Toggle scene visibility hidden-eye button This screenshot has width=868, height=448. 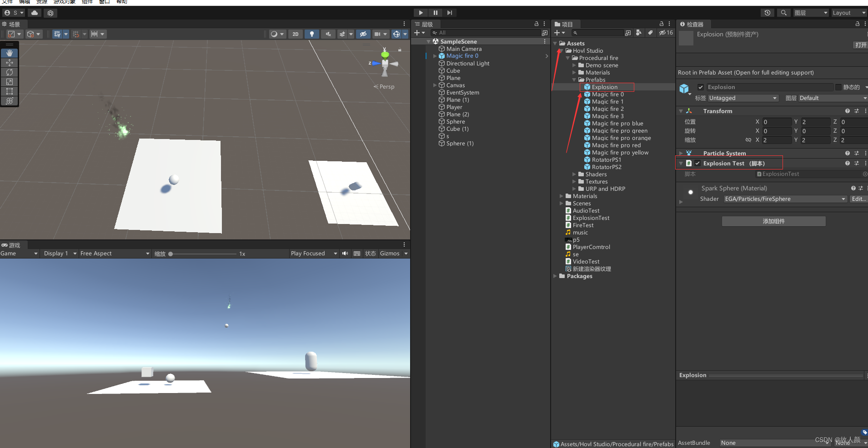[x=363, y=34]
